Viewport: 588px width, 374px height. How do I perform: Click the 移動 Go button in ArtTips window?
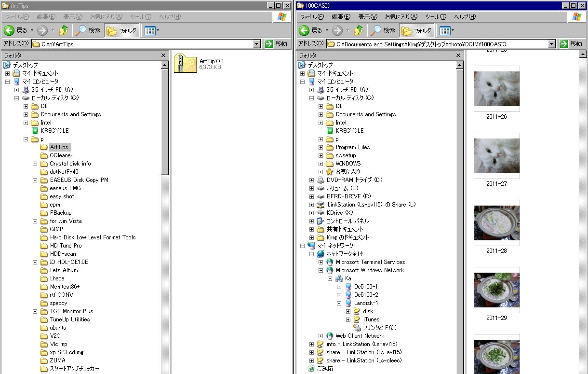(x=276, y=44)
